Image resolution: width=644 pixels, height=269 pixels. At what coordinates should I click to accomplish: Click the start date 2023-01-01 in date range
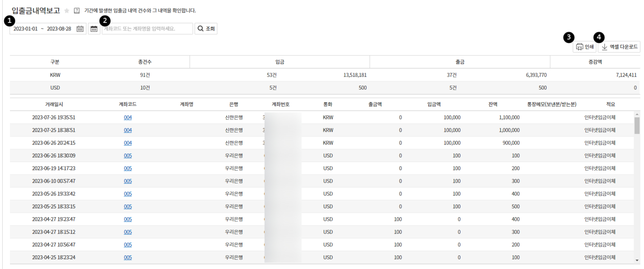pyautogui.click(x=26, y=29)
